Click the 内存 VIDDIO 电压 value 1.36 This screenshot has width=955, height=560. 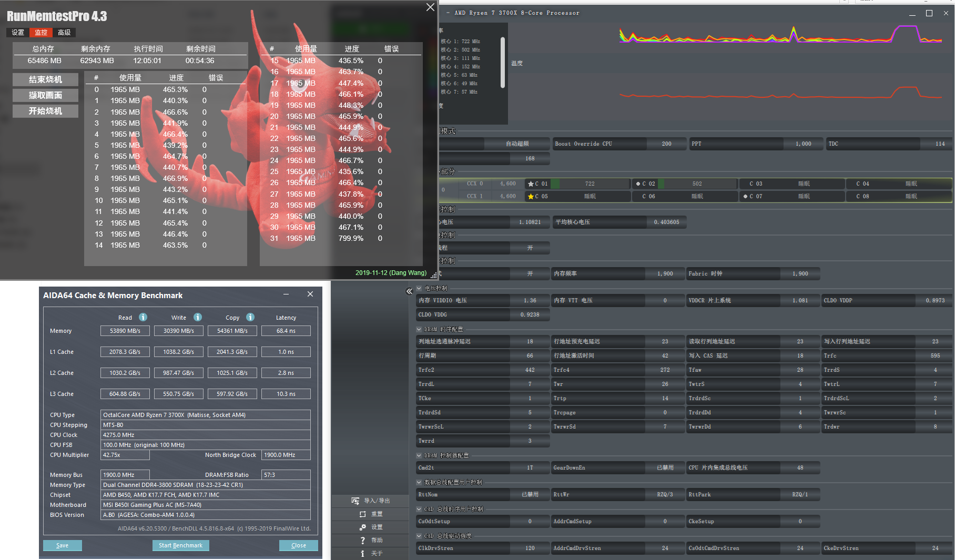(x=530, y=301)
